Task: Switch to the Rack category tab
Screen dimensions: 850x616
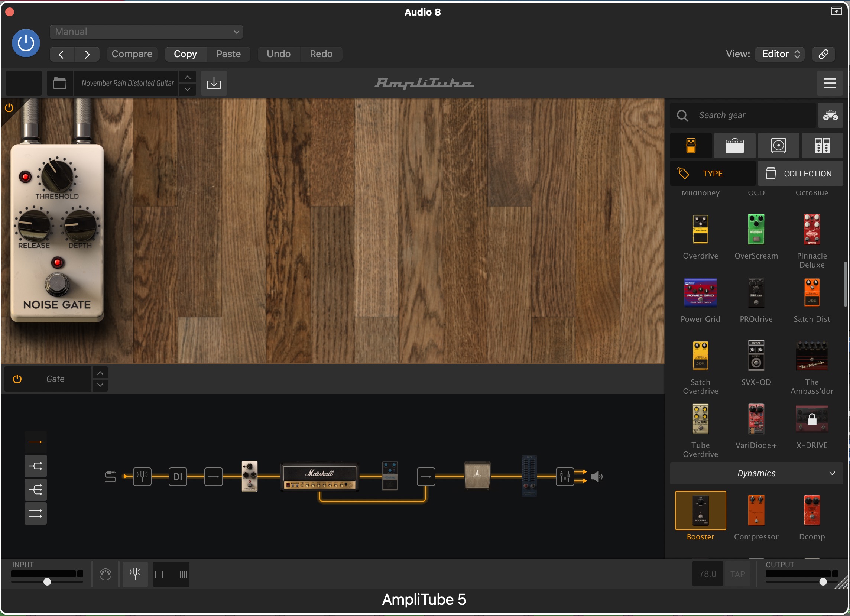Action: [822, 146]
